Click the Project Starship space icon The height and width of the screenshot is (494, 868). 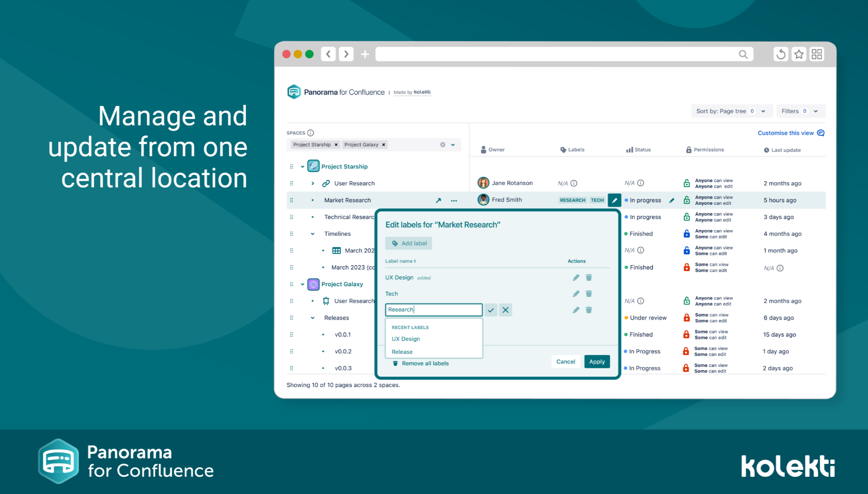coord(314,166)
